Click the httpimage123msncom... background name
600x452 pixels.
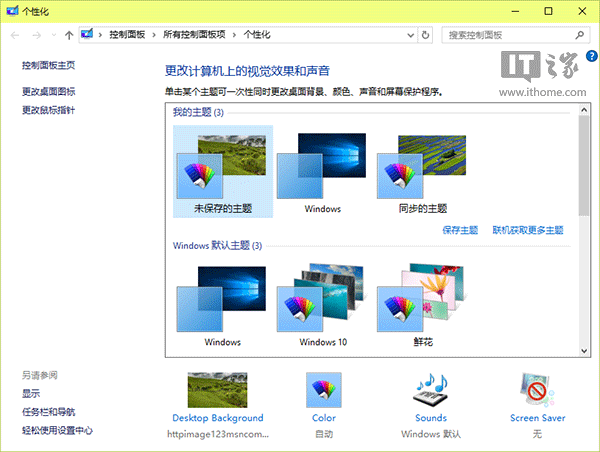point(218,434)
